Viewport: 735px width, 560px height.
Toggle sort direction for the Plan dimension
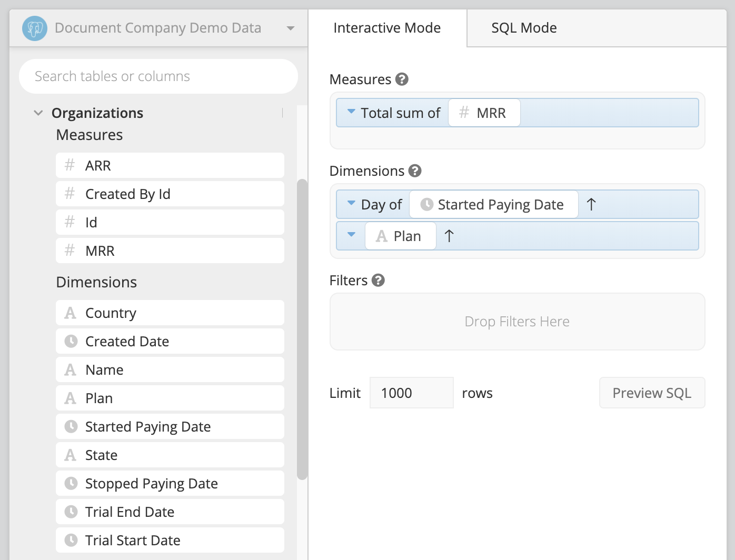(449, 236)
